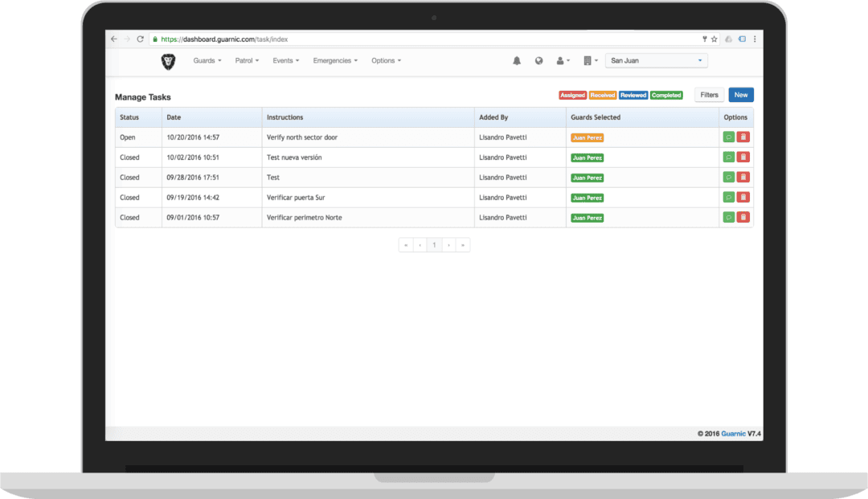Create a new task with the New button
The height and width of the screenshot is (499, 868).
[740, 94]
